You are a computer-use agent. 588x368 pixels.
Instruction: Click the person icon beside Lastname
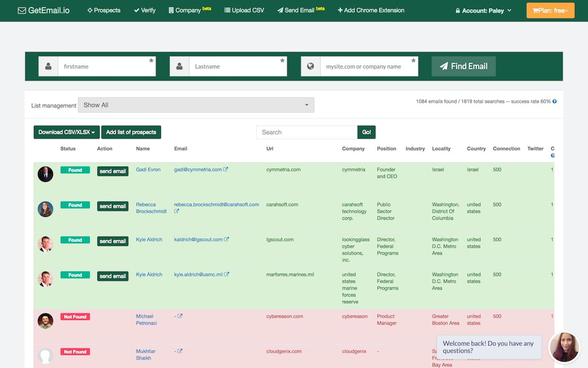pyautogui.click(x=180, y=66)
